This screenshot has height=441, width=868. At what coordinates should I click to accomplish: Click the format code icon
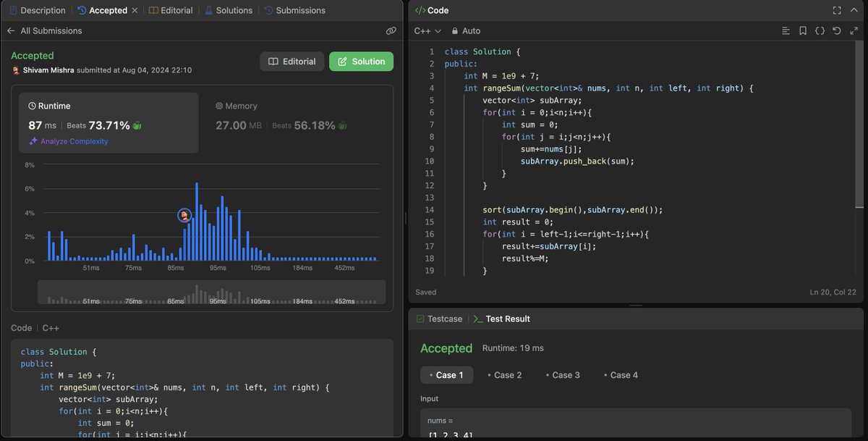(x=786, y=31)
